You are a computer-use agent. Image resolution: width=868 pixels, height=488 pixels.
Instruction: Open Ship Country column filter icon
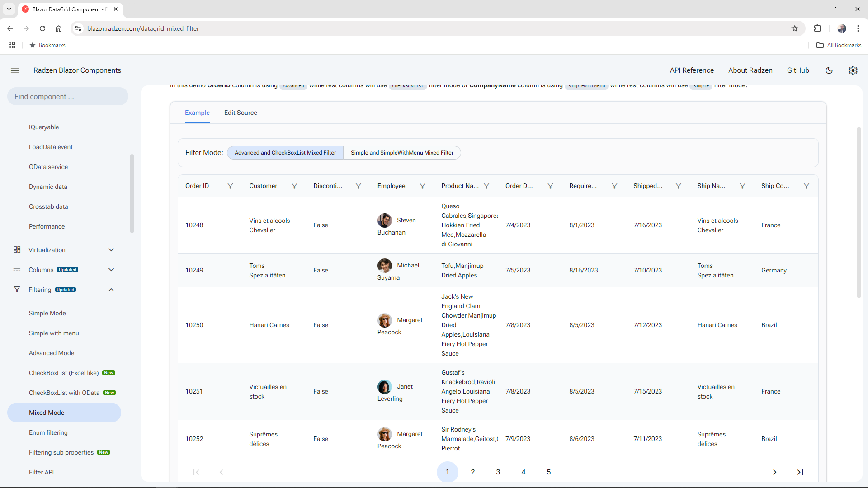click(x=807, y=186)
